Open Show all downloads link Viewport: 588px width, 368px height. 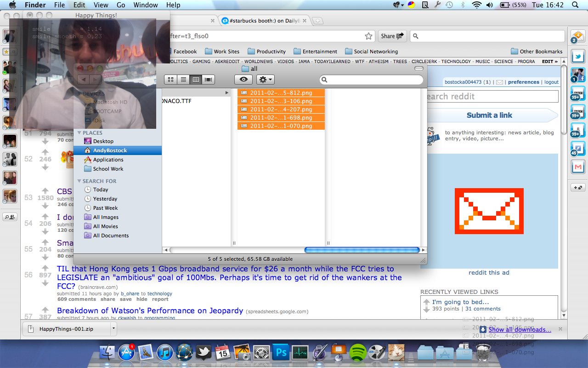click(x=520, y=329)
